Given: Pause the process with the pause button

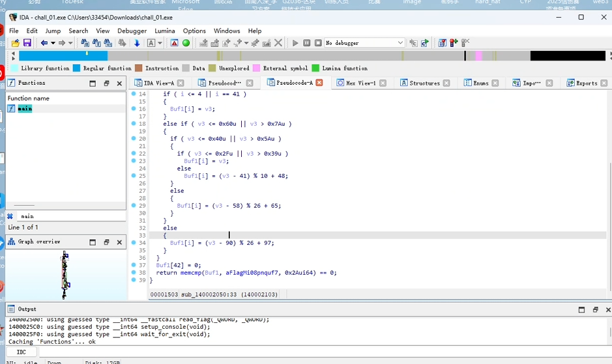Looking at the screenshot, I should (x=307, y=43).
